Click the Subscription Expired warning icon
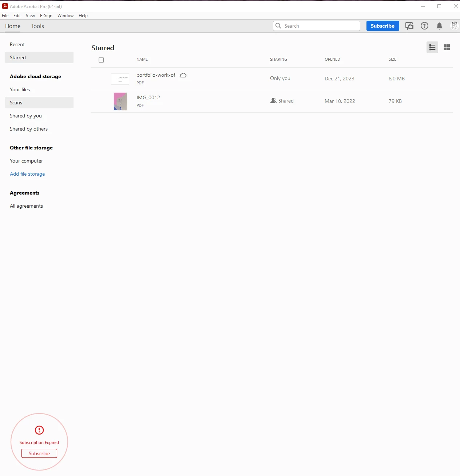The height and width of the screenshot is (476, 460). click(39, 430)
